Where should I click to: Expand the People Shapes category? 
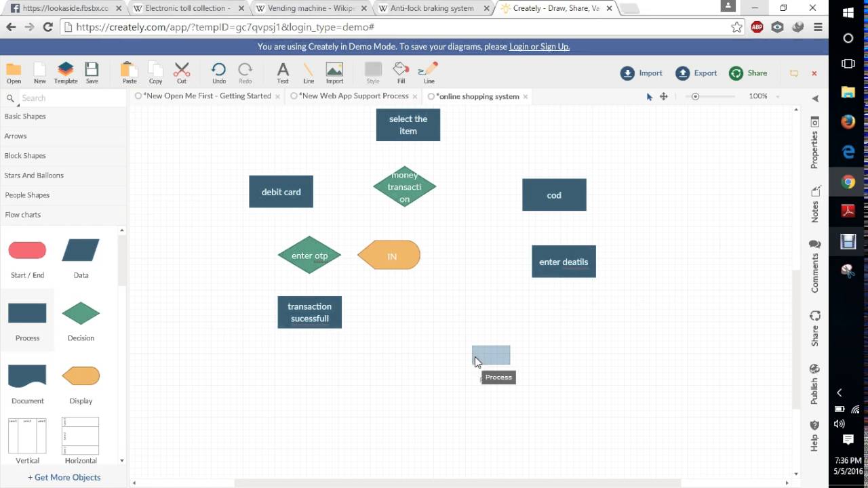coord(27,195)
